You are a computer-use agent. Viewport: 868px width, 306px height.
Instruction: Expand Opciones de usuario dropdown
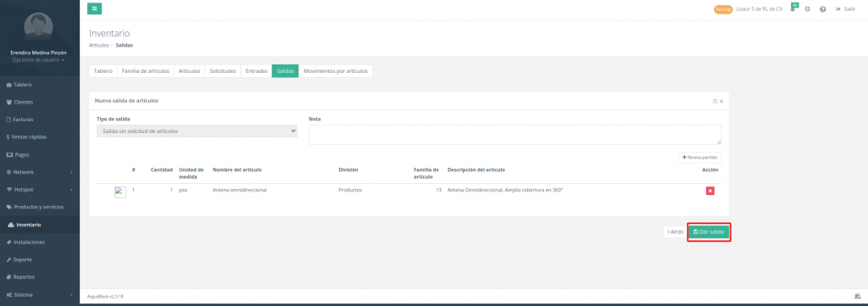coord(39,60)
